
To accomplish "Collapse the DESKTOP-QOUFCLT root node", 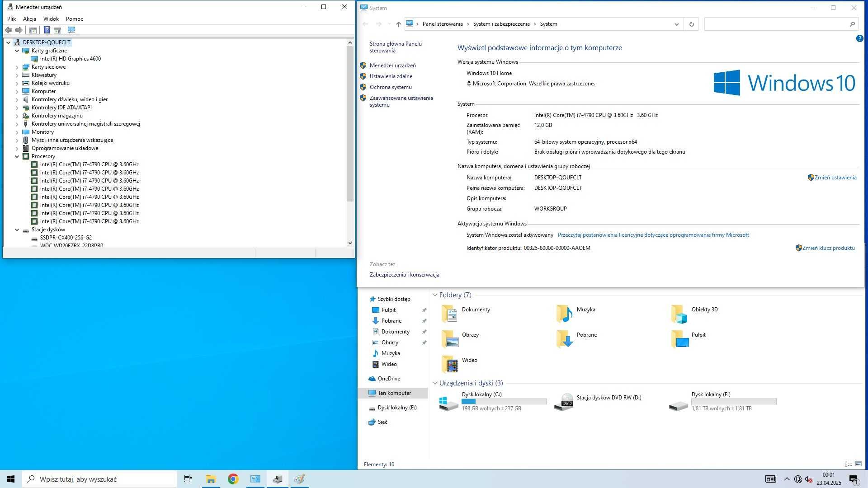I will pyautogui.click(x=8, y=42).
